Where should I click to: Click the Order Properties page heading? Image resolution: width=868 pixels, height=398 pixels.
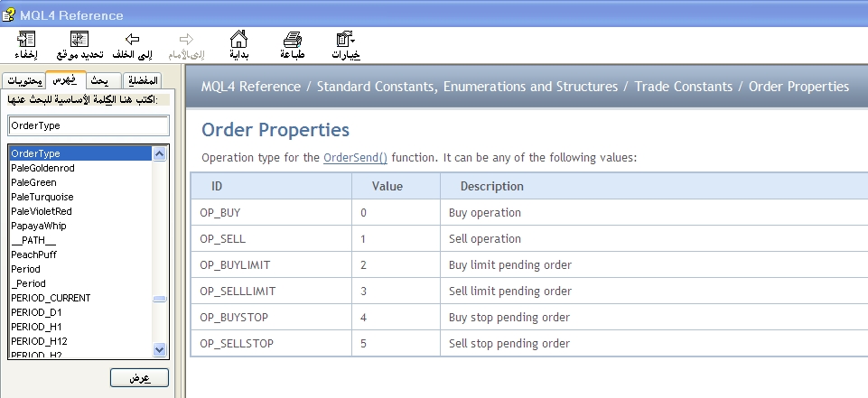275,130
